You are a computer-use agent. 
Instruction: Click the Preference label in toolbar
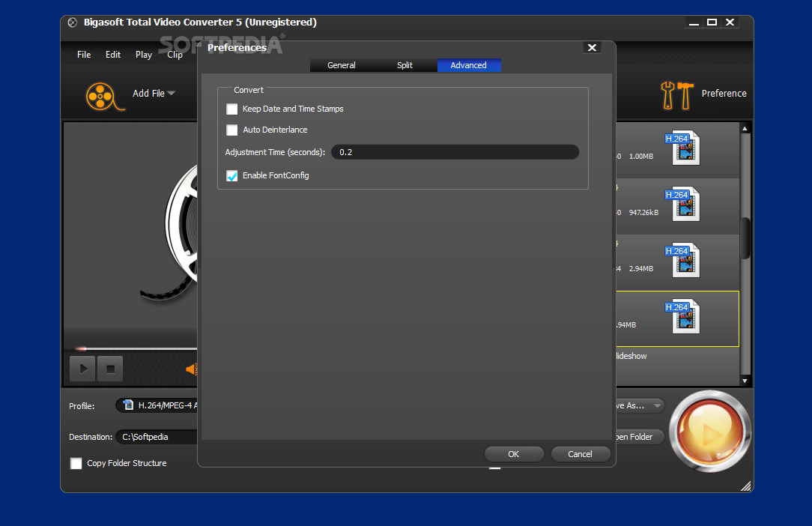(724, 93)
